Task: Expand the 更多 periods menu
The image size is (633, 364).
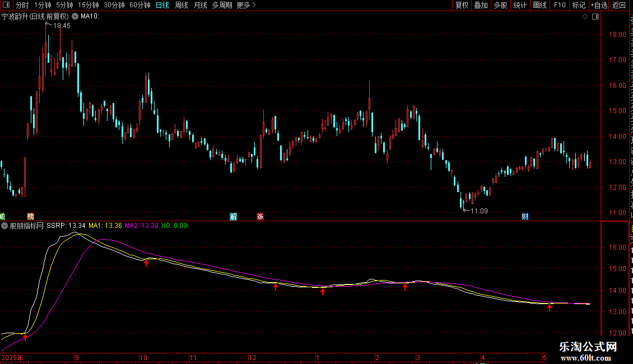Action: (x=246, y=5)
